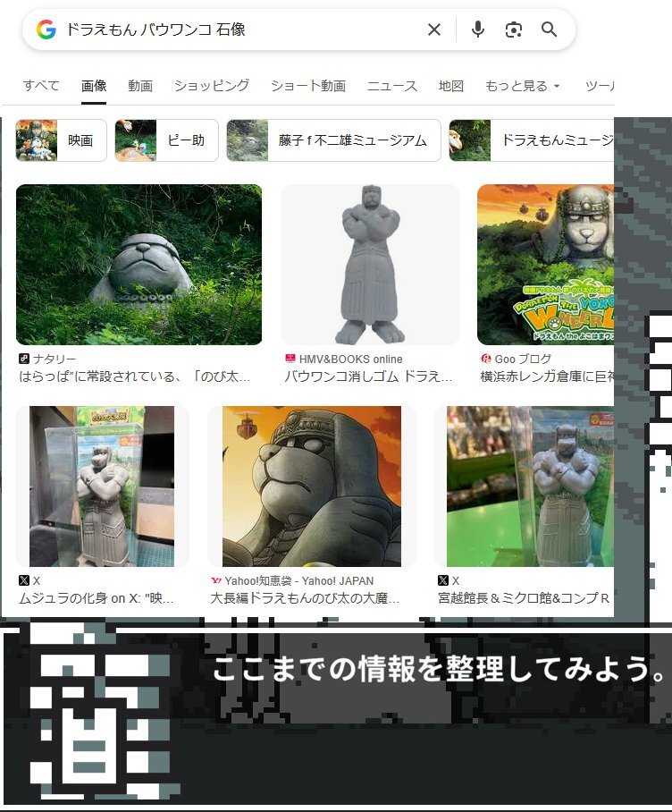This screenshot has height=812, width=672.
Task: Click the 映画 chip thumbnail image
Action: (37, 140)
